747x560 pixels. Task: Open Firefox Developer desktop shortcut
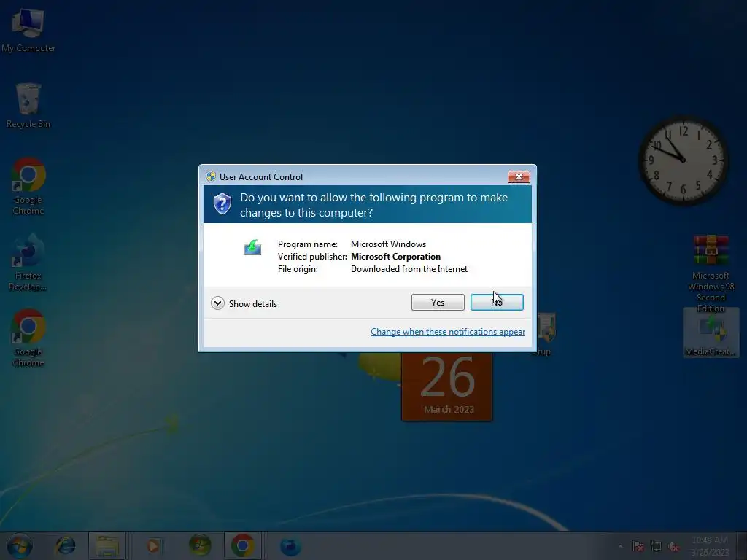[x=28, y=262]
